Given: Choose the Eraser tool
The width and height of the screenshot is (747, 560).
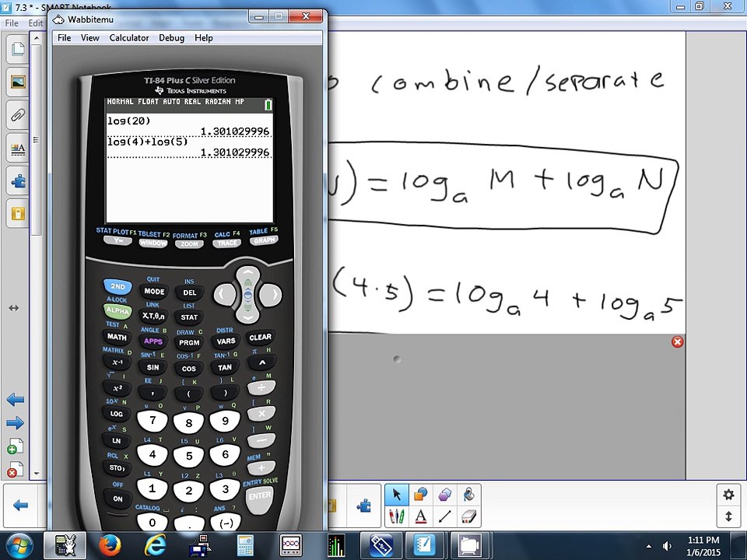Looking at the screenshot, I should 468,516.
